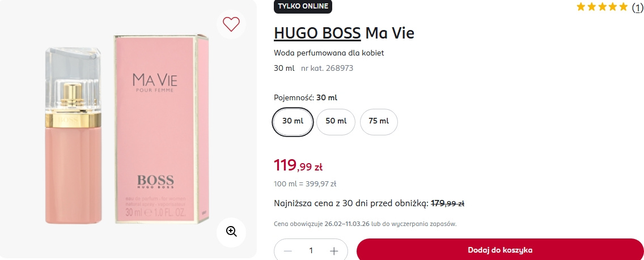Choose the 50 ml capacity option
This screenshot has width=644, height=260.
click(x=336, y=121)
